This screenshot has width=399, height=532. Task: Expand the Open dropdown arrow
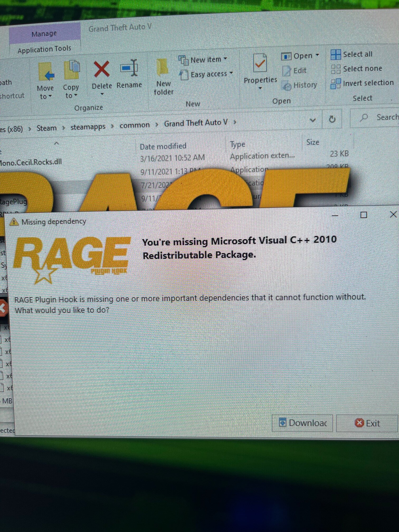pyautogui.click(x=317, y=55)
